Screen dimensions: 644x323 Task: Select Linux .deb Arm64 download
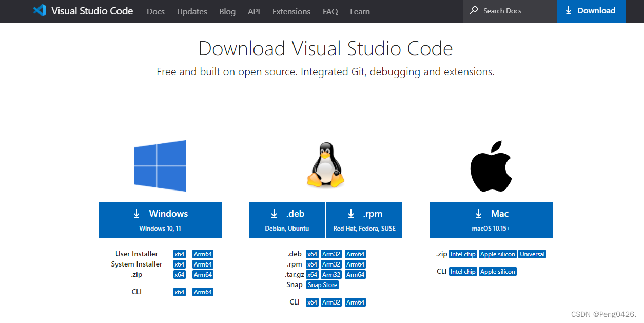[355, 254]
